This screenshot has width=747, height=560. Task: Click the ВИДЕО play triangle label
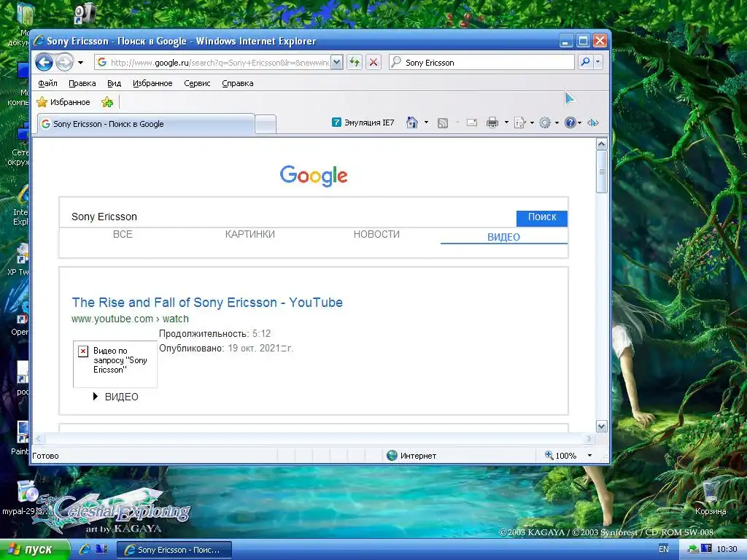coord(116,397)
